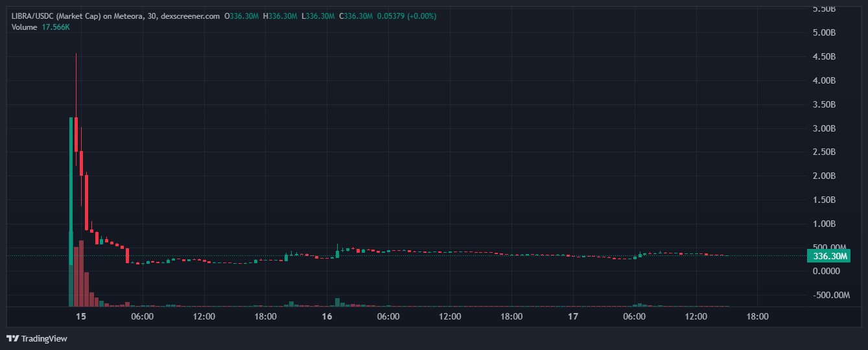This screenshot has width=868, height=350.
Task: Click the tall green launch candle
Action: (71, 188)
